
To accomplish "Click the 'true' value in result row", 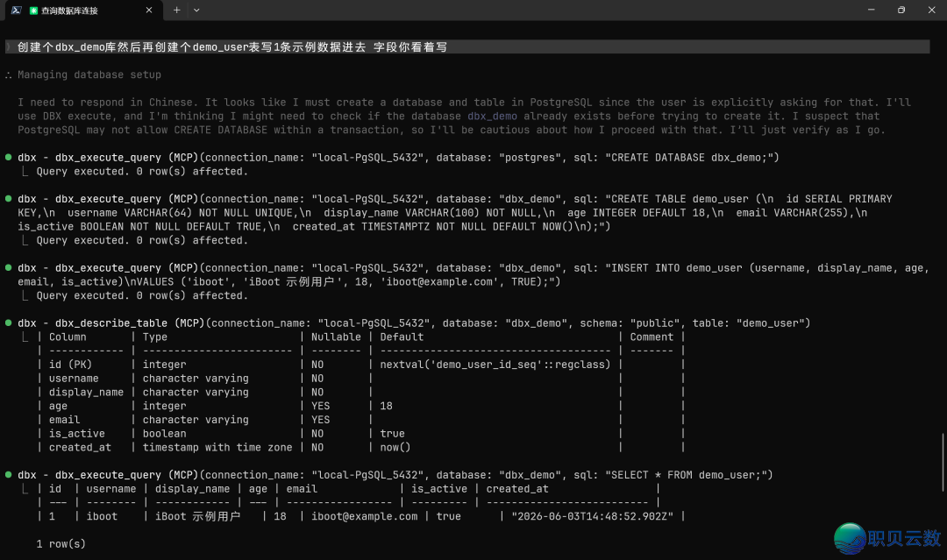I will tap(449, 516).
